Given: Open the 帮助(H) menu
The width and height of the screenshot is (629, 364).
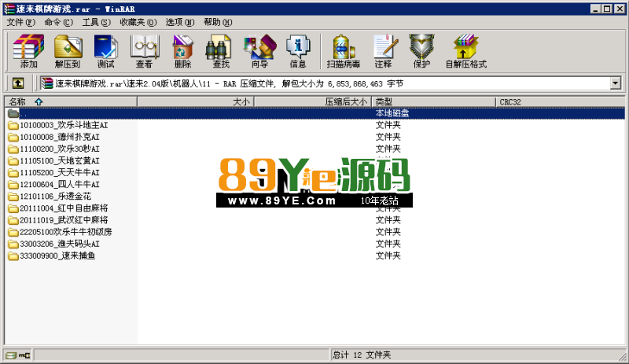Looking at the screenshot, I should pyautogui.click(x=218, y=22).
